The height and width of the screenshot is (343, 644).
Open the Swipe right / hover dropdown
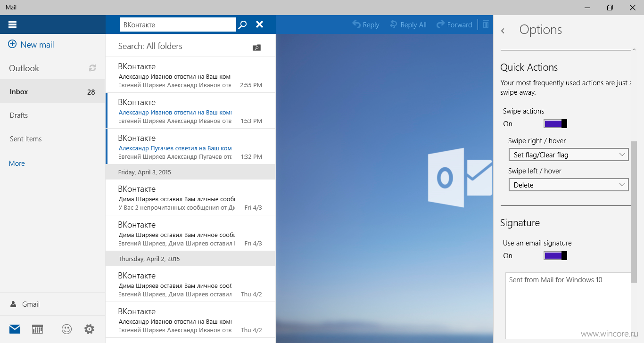coord(569,155)
